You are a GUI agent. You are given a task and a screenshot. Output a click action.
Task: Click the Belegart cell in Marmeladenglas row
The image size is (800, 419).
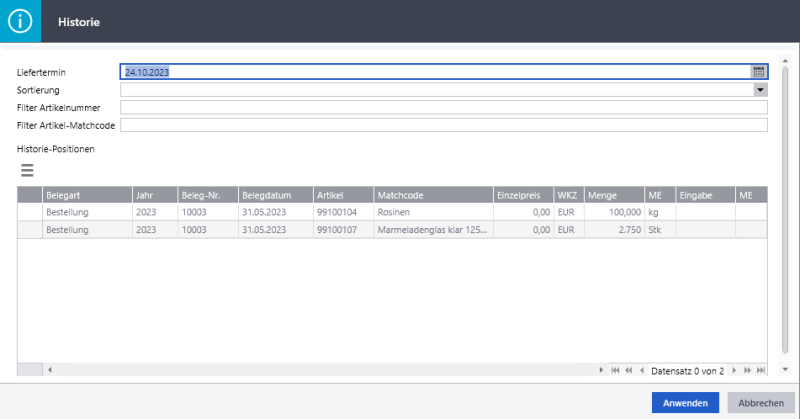[87, 230]
